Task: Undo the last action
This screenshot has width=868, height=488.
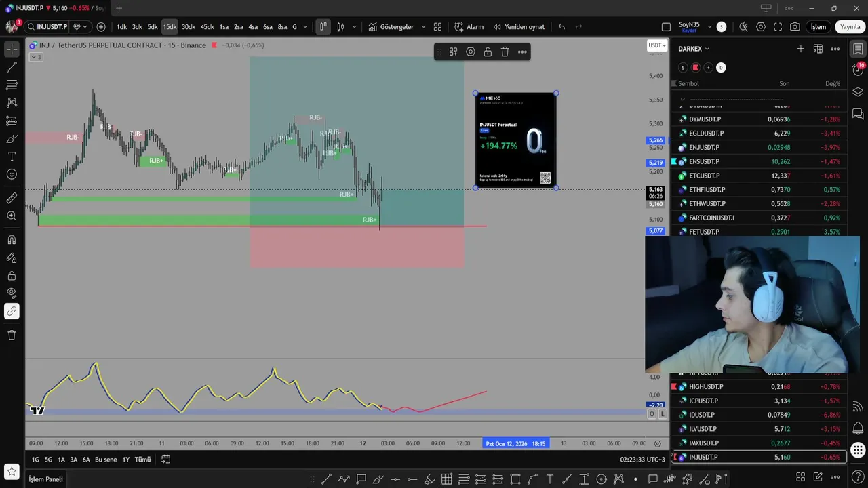Action: tap(561, 27)
